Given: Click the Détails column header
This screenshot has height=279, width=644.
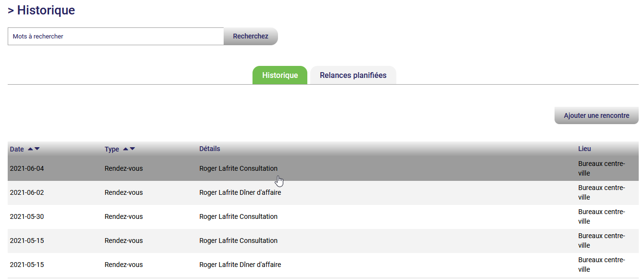Looking at the screenshot, I should pos(210,149).
